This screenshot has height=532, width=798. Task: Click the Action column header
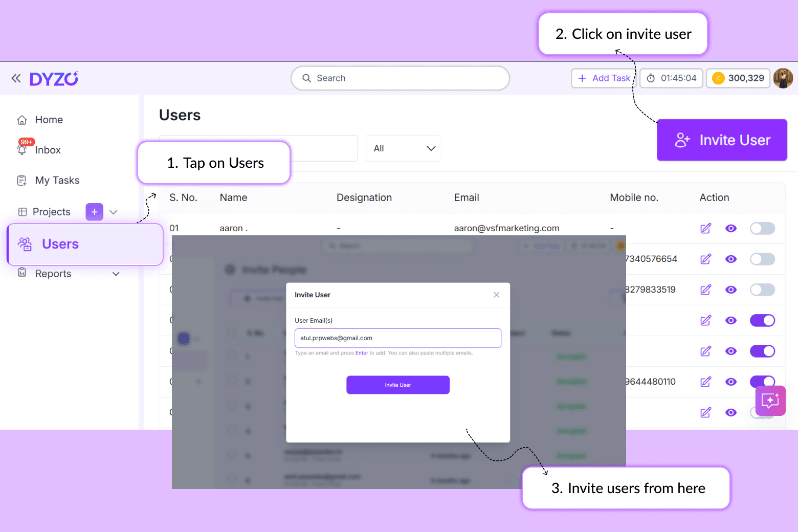click(x=714, y=197)
